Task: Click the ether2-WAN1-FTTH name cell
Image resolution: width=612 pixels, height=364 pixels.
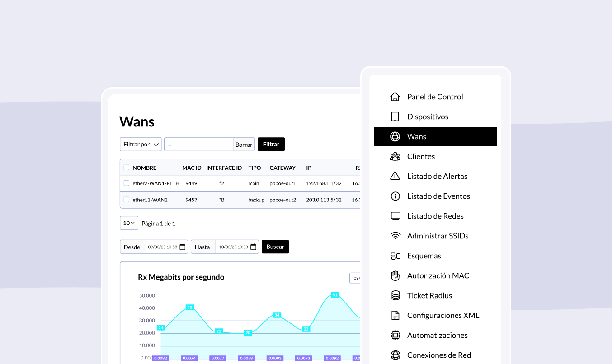Action: (x=156, y=183)
